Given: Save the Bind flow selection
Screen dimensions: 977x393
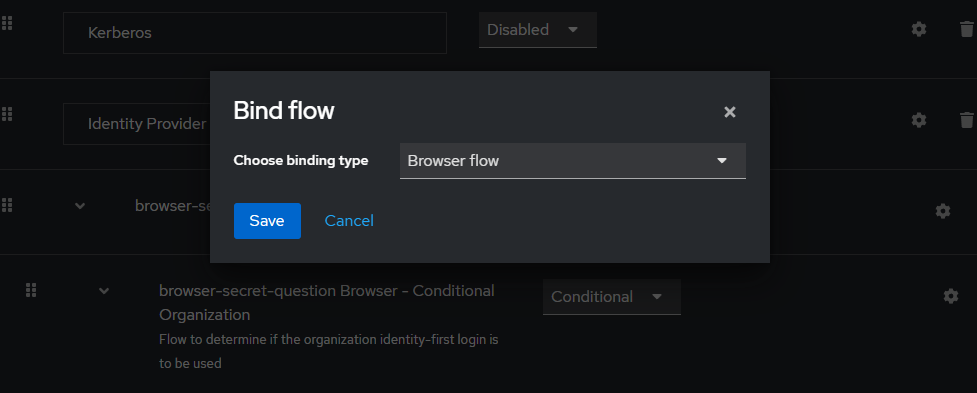Looking at the screenshot, I should [x=267, y=220].
